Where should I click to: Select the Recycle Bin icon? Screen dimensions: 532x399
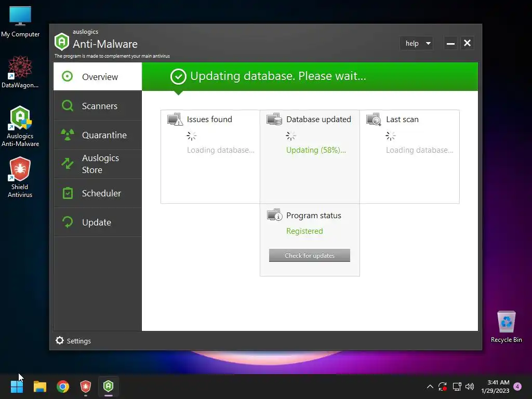coord(506,327)
